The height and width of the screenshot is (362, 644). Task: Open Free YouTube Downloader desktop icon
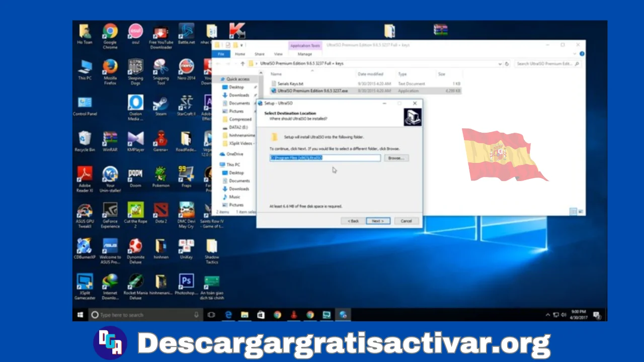(161, 36)
